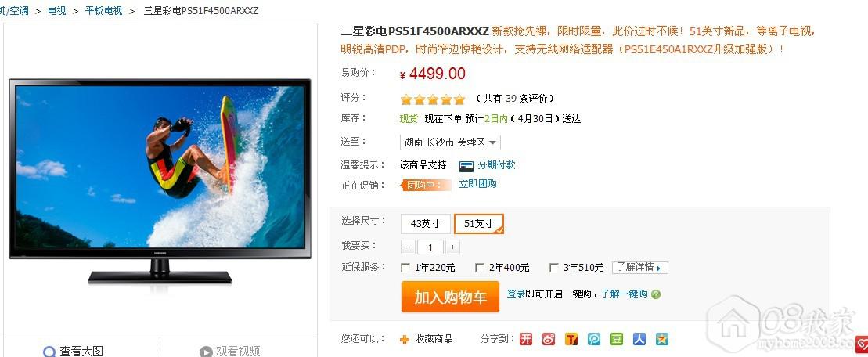Click the 加入购物车 button
Viewport: 868px width, 357px height.
pyautogui.click(x=450, y=297)
